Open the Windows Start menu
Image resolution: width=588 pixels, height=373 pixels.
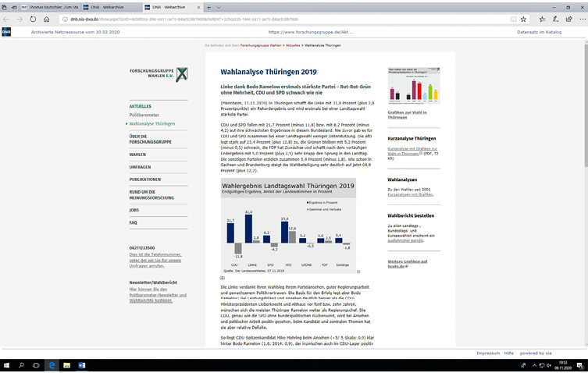pos(6,365)
